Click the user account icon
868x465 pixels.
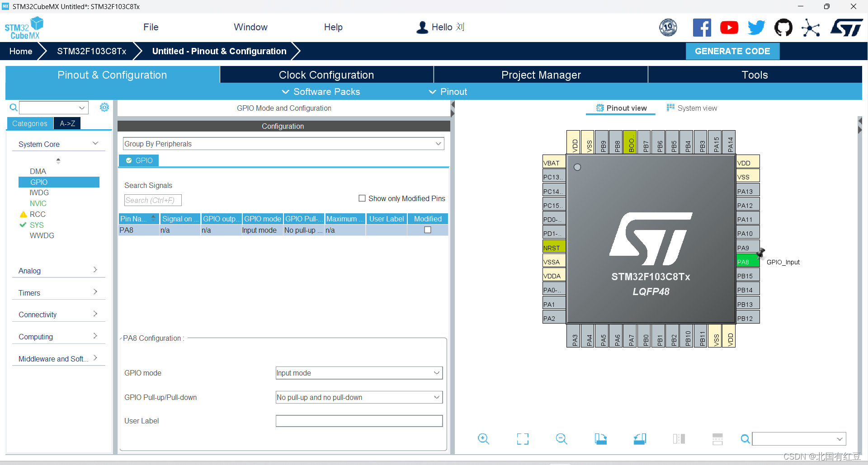coord(422,28)
